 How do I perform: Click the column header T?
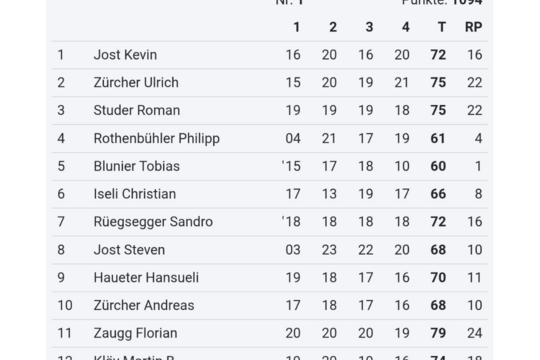(x=442, y=27)
